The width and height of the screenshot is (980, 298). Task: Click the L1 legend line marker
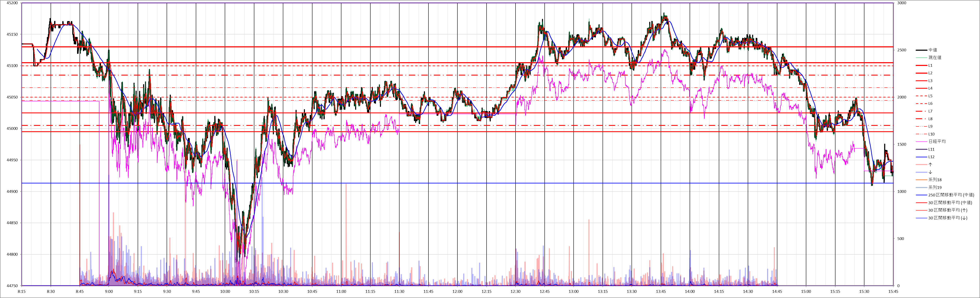coord(921,66)
